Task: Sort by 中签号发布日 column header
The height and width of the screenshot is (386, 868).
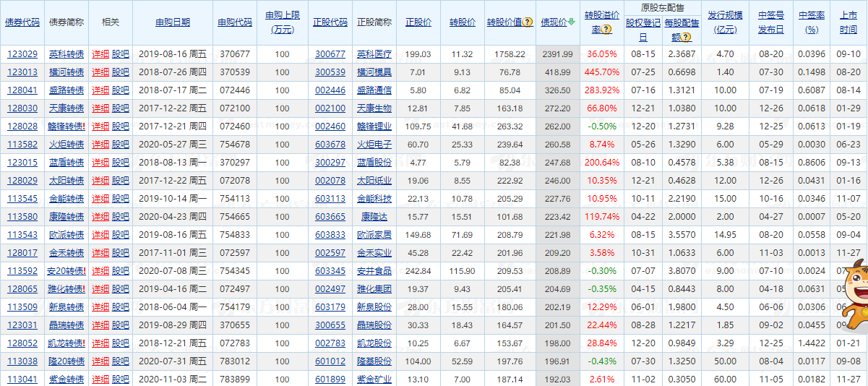Action: (770, 22)
